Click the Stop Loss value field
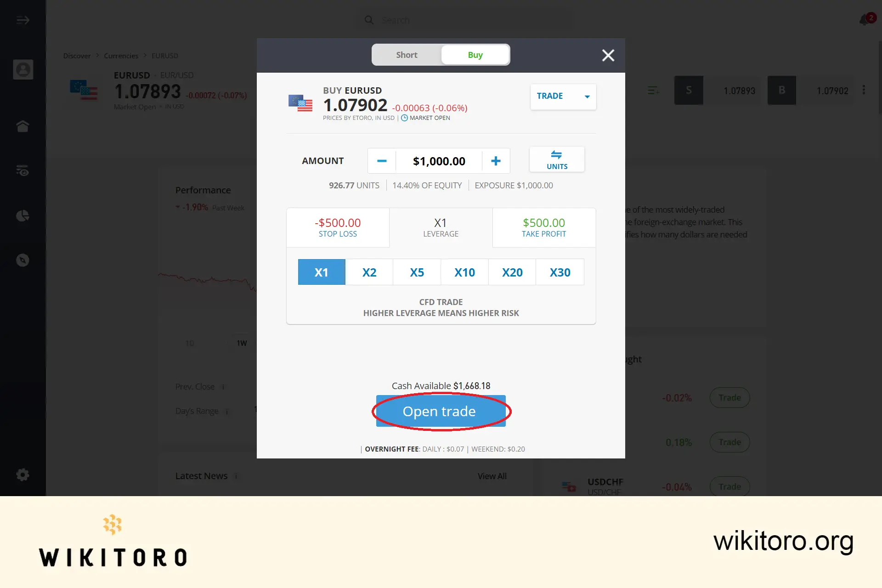 (337, 222)
